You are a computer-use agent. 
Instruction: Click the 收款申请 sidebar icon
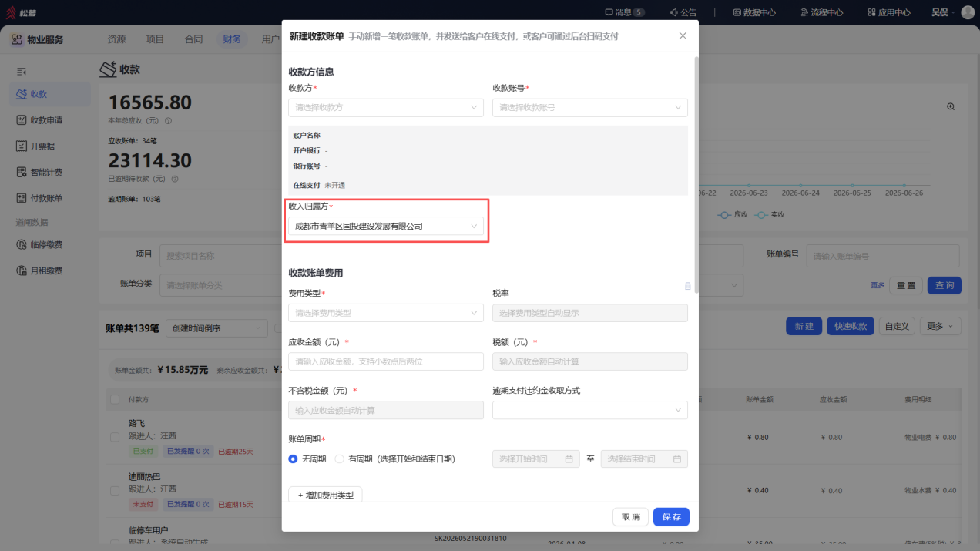coord(22,120)
